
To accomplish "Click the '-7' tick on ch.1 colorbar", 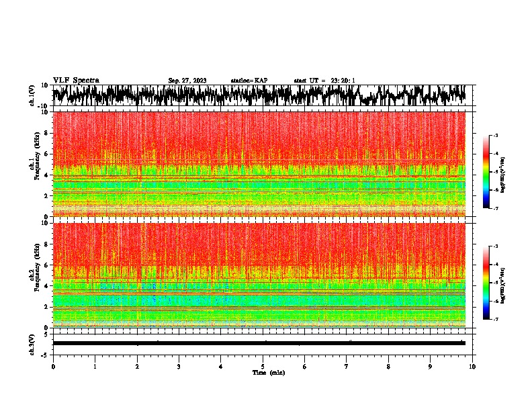I will tap(496, 208).
